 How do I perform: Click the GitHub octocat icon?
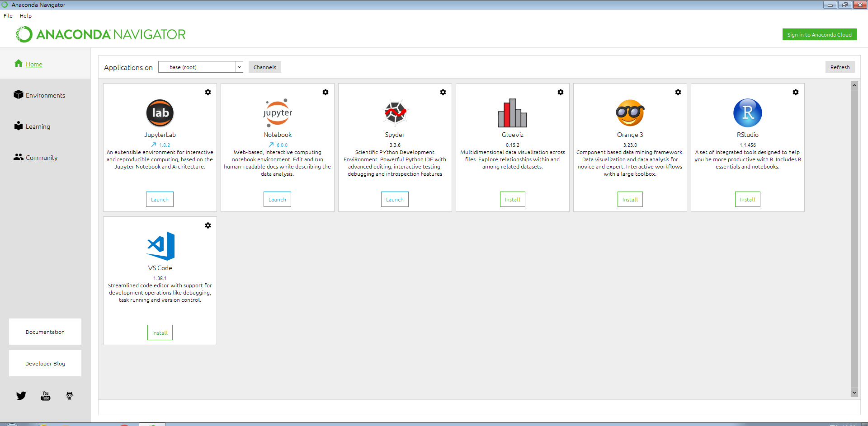click(69, 396)
